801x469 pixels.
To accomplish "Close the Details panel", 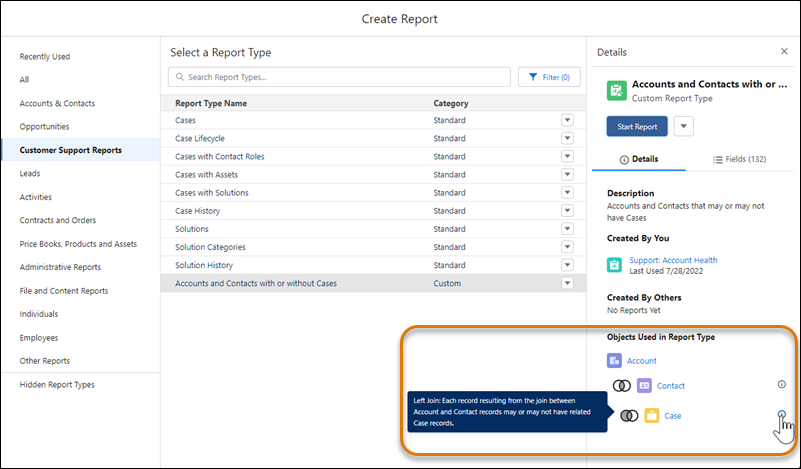I will click(783, 51).
